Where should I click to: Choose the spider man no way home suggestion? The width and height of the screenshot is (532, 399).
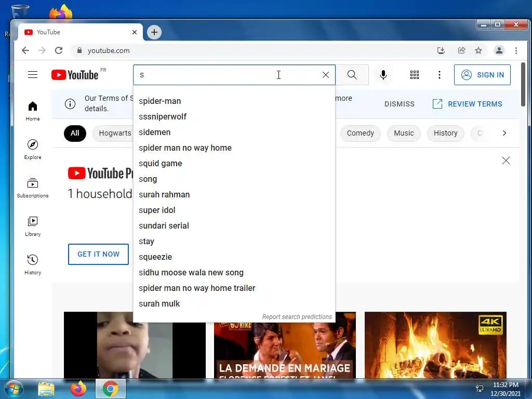tap(234, 148)
